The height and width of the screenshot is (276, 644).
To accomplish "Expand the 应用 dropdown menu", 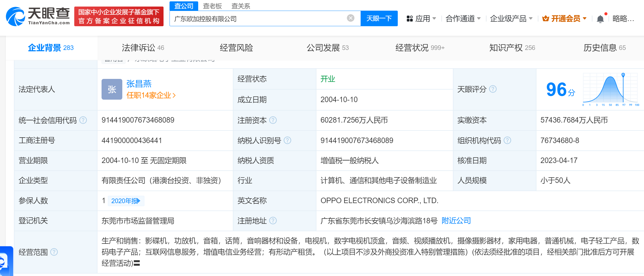I will pos(421,19).
